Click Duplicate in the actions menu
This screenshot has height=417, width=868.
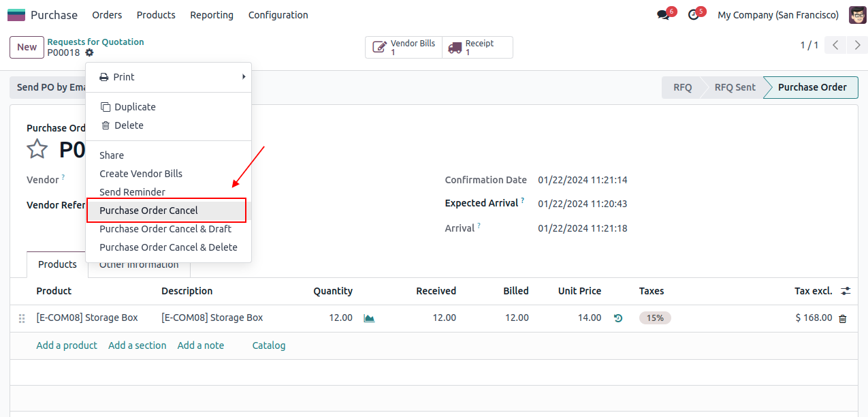[135, 107]
